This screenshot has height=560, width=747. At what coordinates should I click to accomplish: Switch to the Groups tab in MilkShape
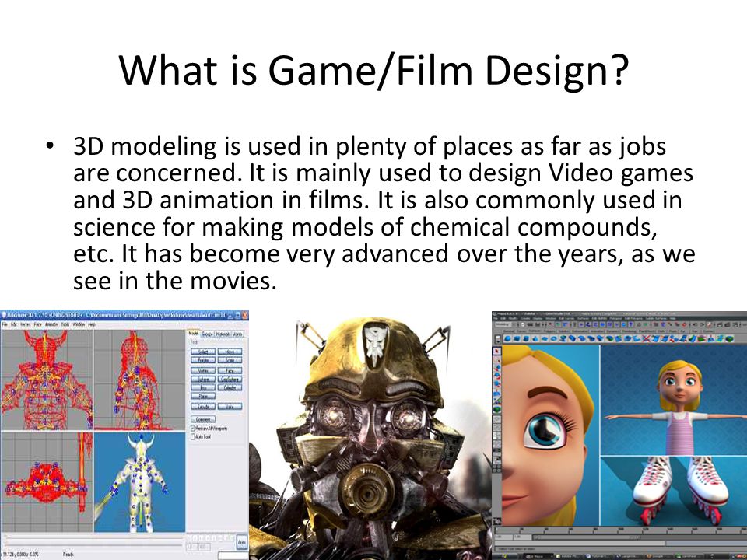(x=207, y=334)
